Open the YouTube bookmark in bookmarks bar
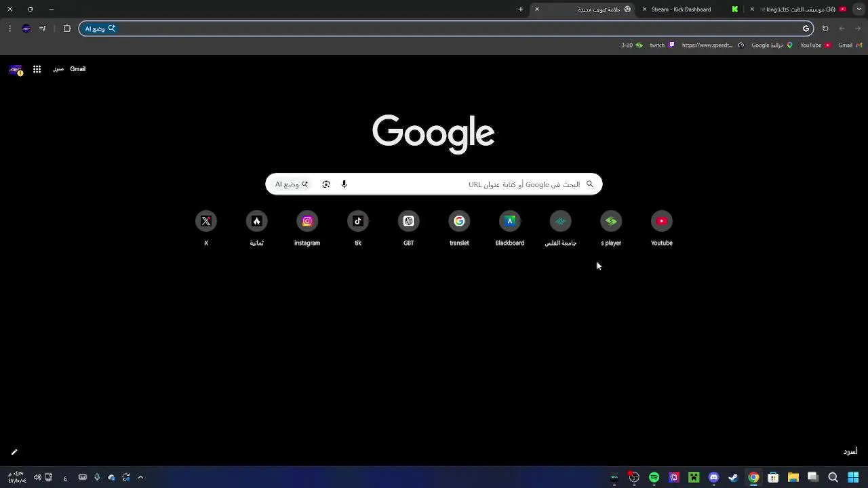Viewport: 868px width, 488px height. tap(815, 45)
